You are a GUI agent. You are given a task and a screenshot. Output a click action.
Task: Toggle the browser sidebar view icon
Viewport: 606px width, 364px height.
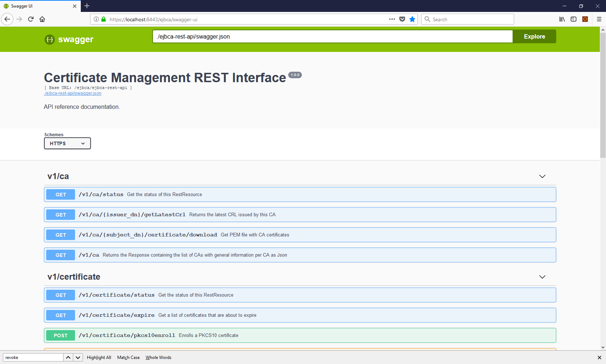point(574,19)
